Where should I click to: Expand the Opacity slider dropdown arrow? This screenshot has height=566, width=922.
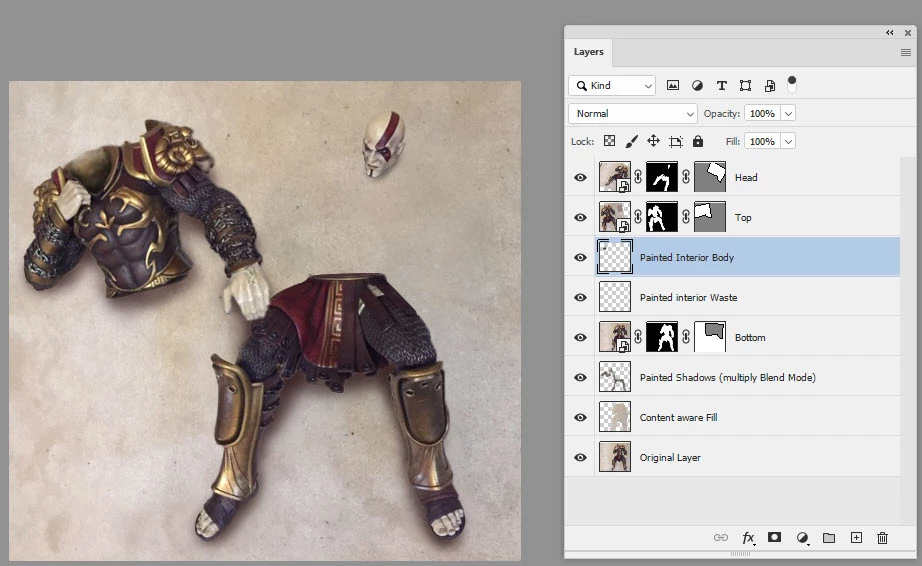[788, 114]
